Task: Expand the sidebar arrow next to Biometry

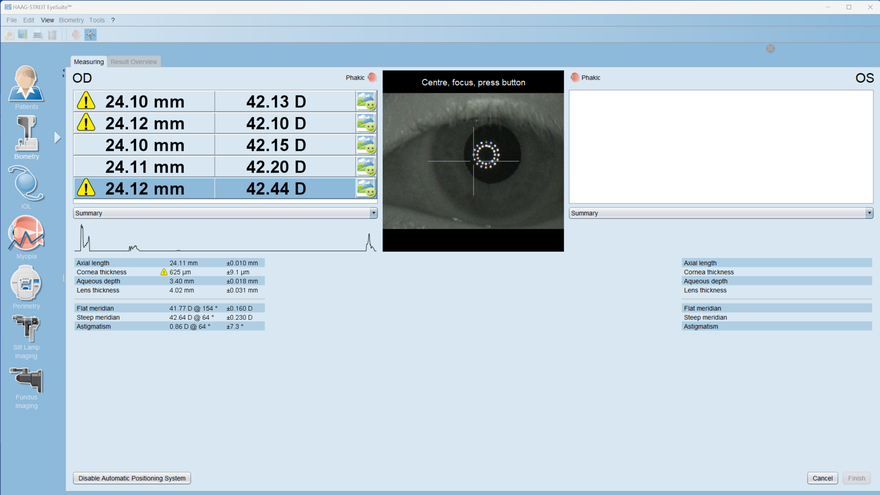Action: point(57,138)
